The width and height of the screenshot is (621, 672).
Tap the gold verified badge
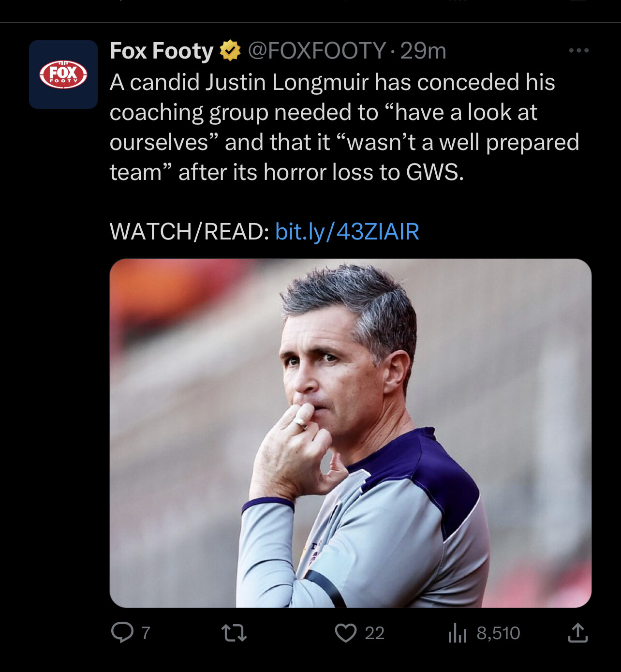coord(230,50)
